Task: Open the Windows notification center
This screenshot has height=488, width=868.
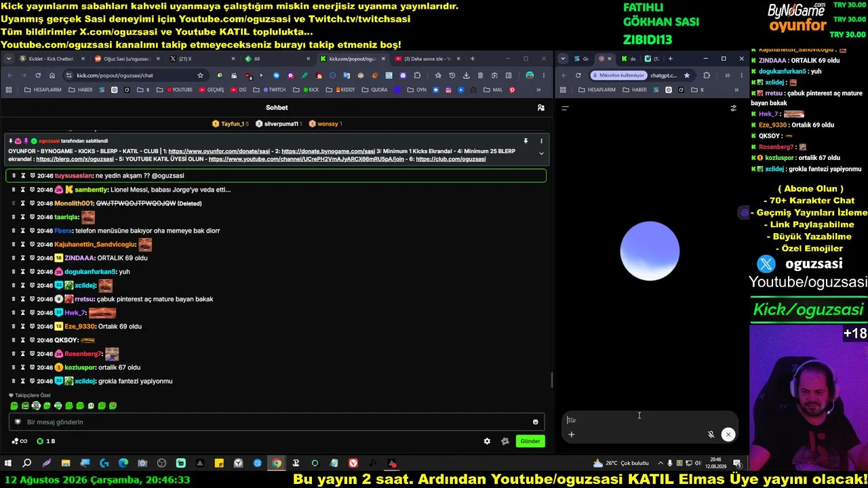Action: point(737,464)
